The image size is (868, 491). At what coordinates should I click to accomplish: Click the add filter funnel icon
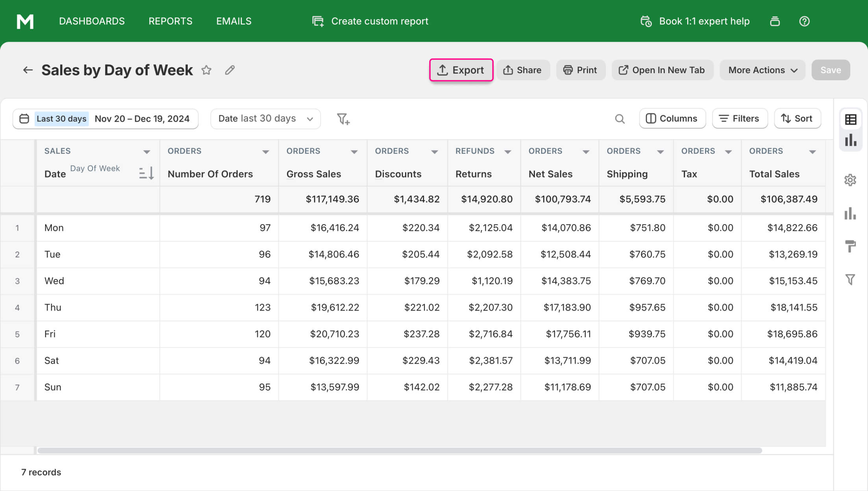pos(343,119)
